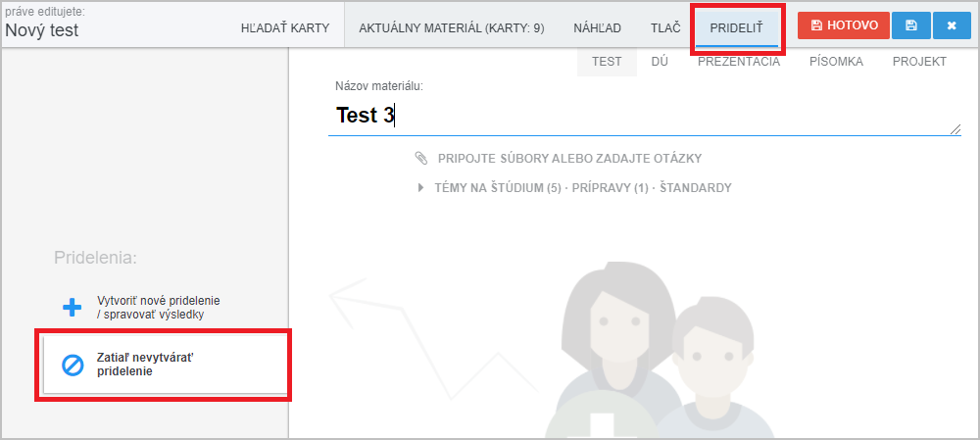Click the blue floppy disk save icon button
Screen dimensions: 980x440
(x=910, y=25)
